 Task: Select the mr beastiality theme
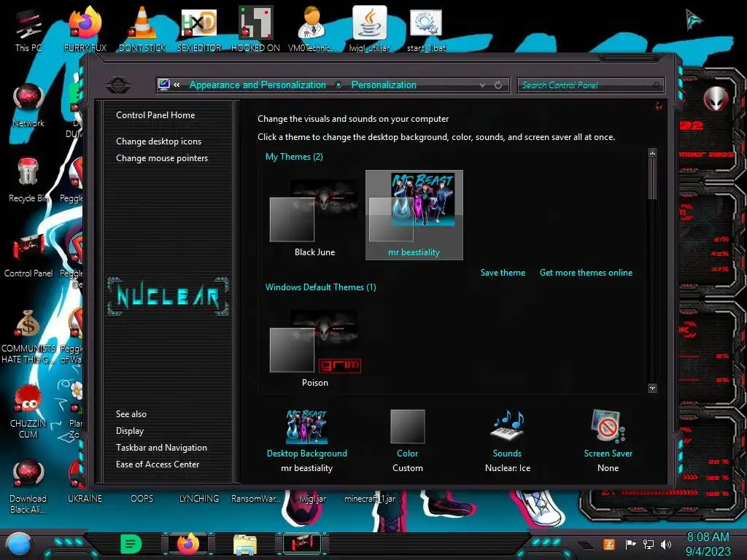pyautogui.click(x=414, y=215)
